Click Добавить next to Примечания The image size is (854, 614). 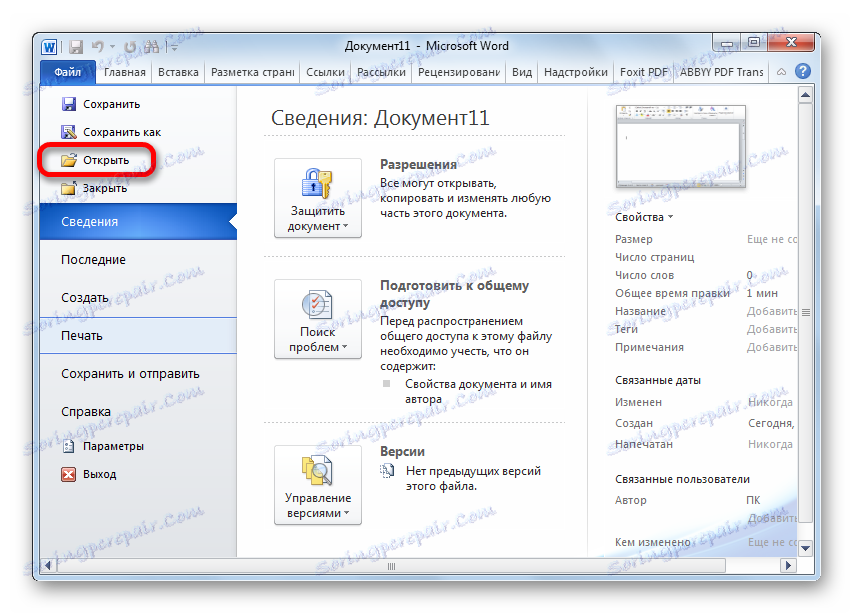point(772,347)
